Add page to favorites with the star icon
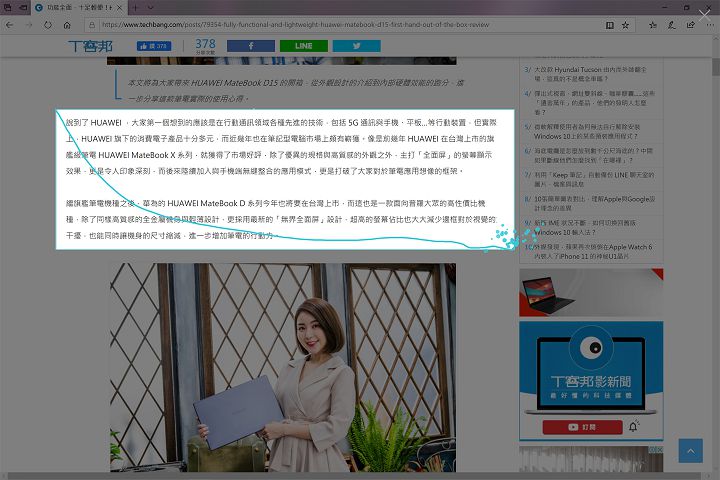This screenshot has width=720, height=480. [625, 25]
